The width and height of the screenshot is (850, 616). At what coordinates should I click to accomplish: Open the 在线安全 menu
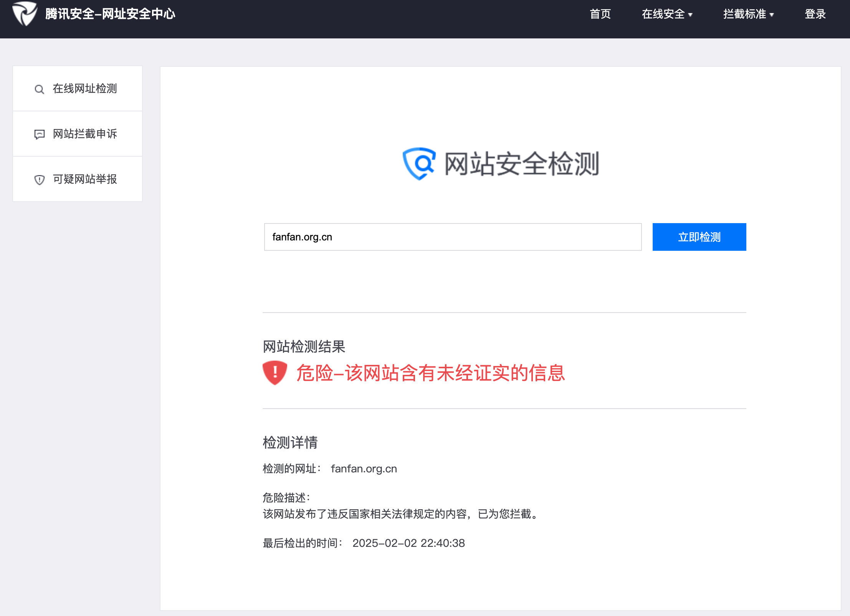tap(663, 14)
